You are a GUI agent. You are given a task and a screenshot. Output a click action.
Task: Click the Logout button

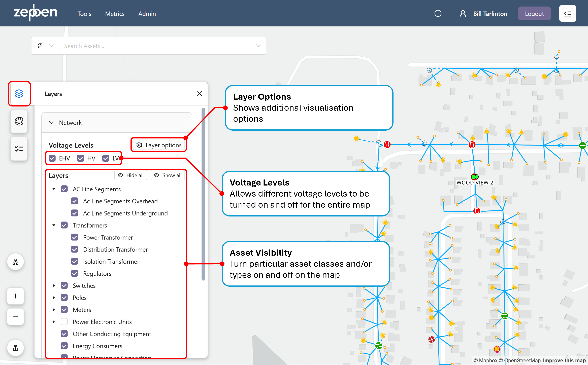point(534,14)
